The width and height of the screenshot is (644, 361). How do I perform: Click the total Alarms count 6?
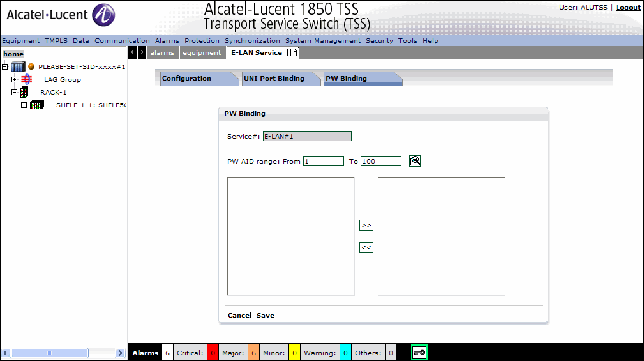click(167, 353)
